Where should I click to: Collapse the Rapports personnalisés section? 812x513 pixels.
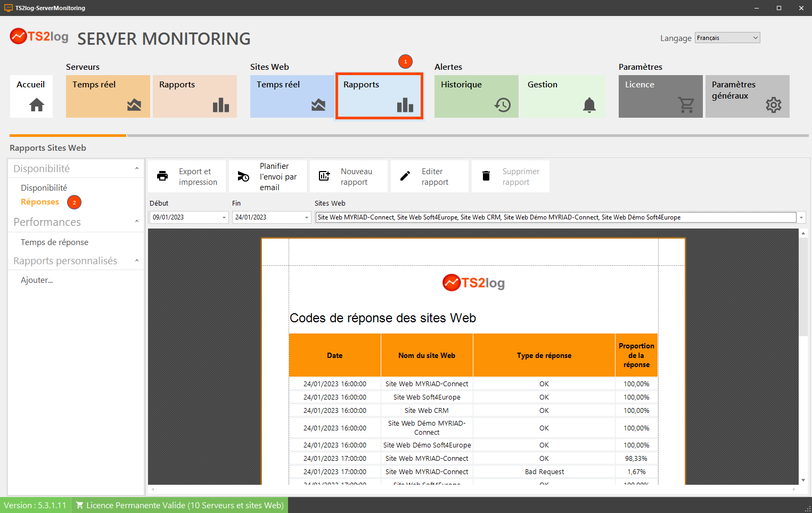(x=137, y=260)
